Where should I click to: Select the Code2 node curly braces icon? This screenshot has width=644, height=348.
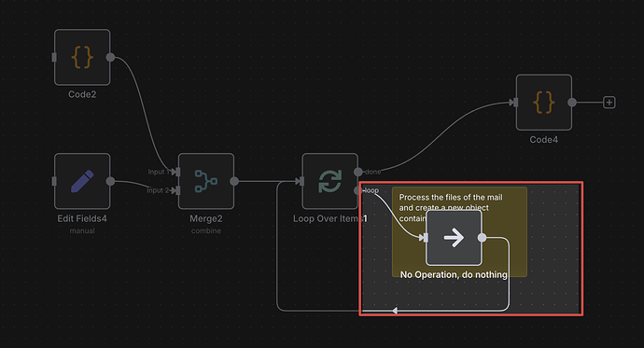tap(82, 57)
